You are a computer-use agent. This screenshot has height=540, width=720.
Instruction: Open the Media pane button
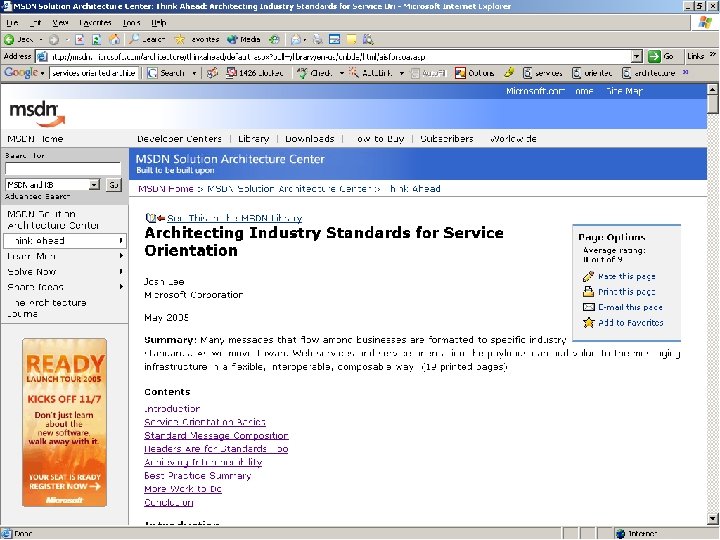click(x=244, y=39)
